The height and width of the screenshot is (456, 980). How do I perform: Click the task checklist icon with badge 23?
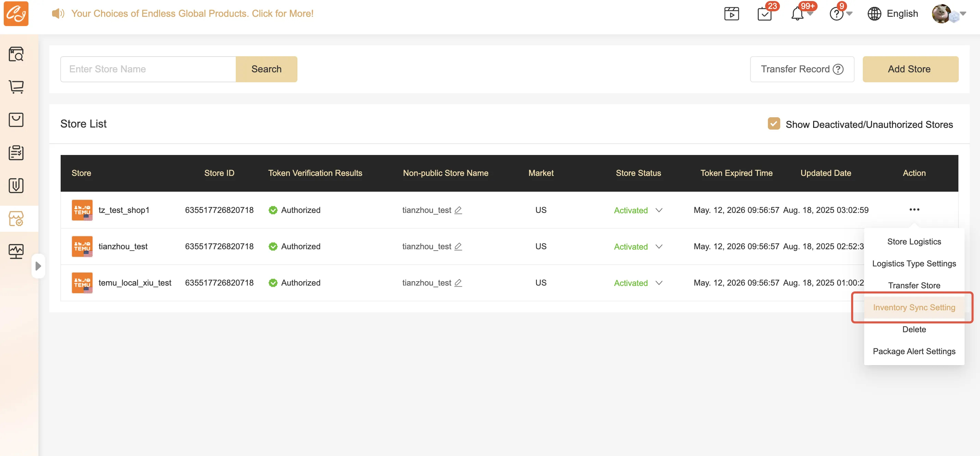pyautogui.click(x=764, y=14)
